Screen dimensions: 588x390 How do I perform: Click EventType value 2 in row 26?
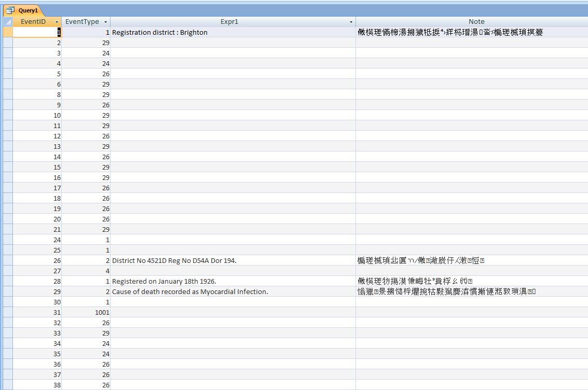[x=86, y=260]
